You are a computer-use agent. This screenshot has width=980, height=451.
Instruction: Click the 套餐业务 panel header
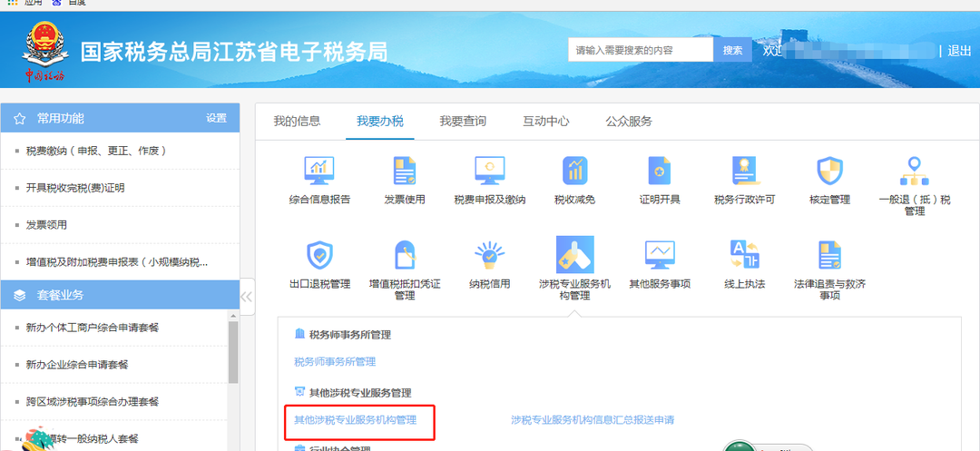point(120,295)
